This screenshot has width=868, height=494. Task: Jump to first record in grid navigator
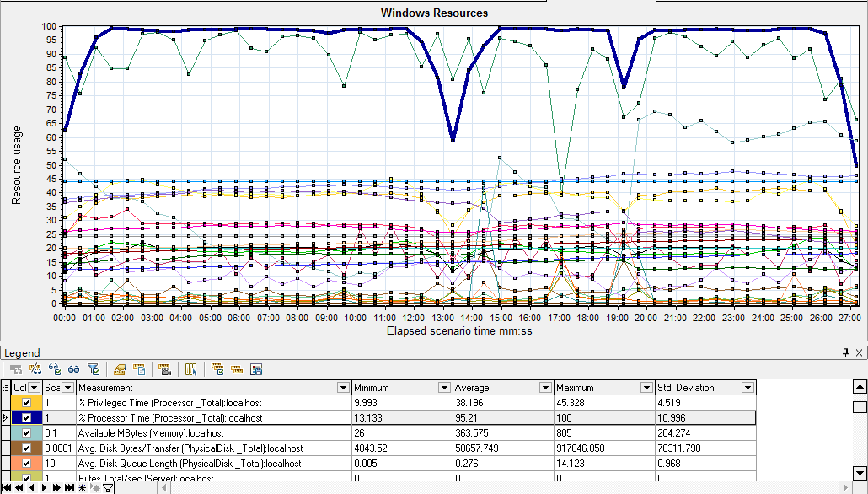(8, 488)
